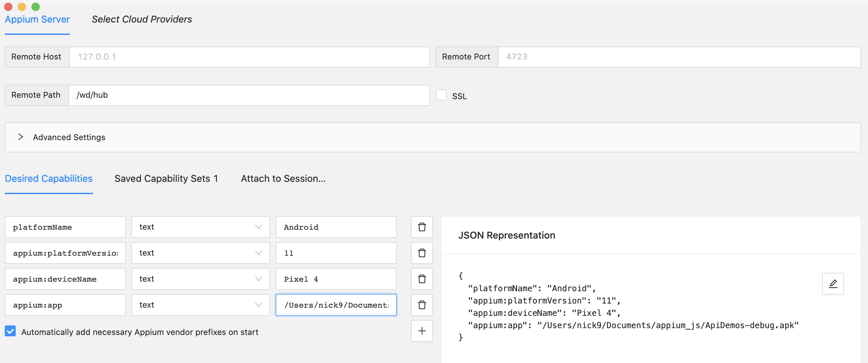Add a new capability row

[422, 331]
